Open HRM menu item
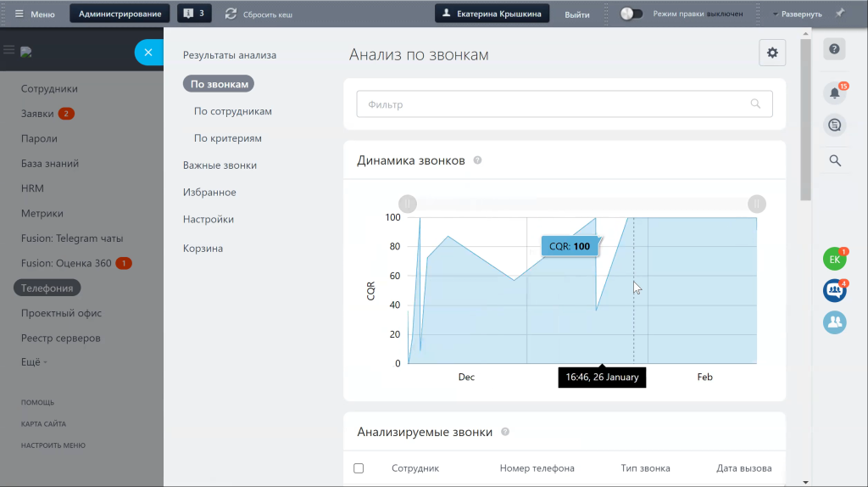 coord(32,188)
